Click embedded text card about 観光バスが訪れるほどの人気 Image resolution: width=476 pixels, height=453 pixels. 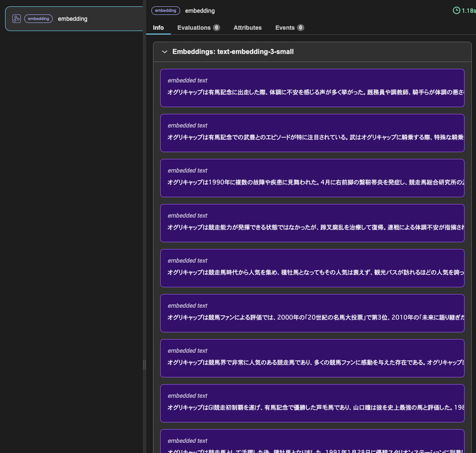click(312, 268)
